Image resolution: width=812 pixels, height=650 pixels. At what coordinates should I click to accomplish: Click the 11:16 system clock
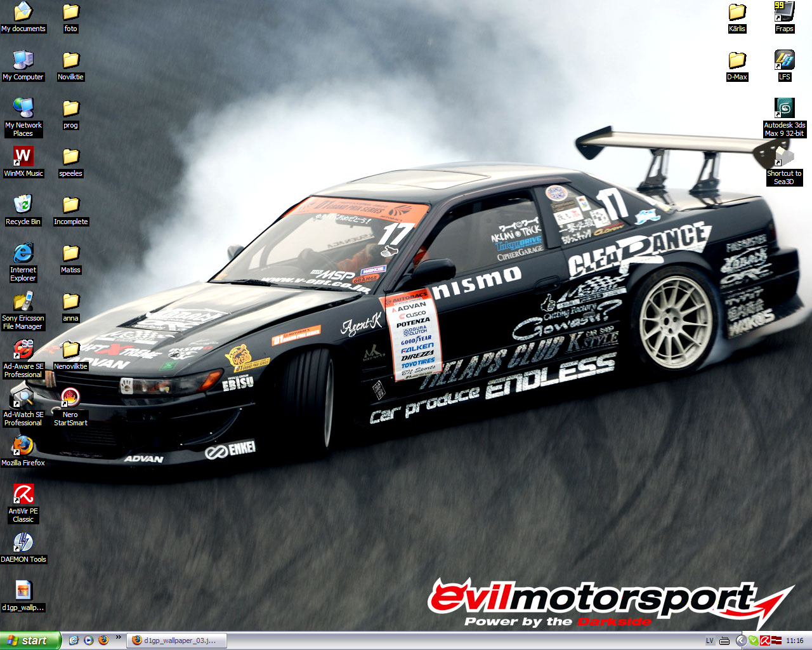pos(795,641)
